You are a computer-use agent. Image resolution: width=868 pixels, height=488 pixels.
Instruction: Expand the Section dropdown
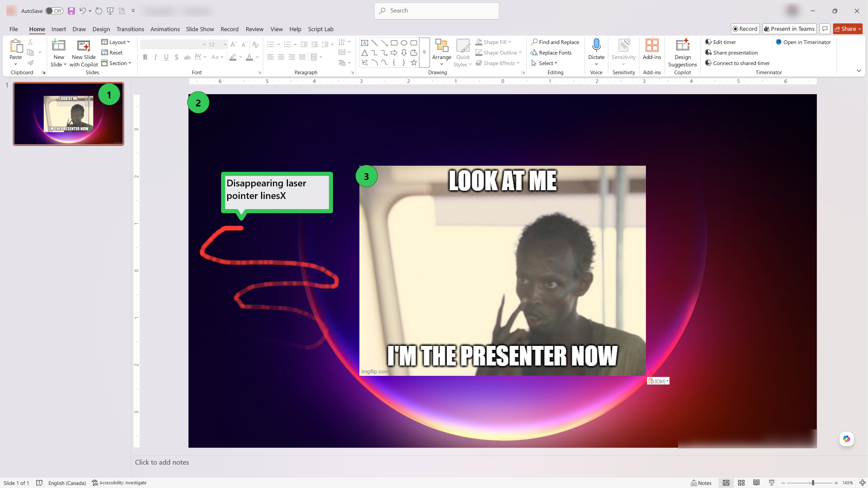pyautogui.click(x=116, y=63)
